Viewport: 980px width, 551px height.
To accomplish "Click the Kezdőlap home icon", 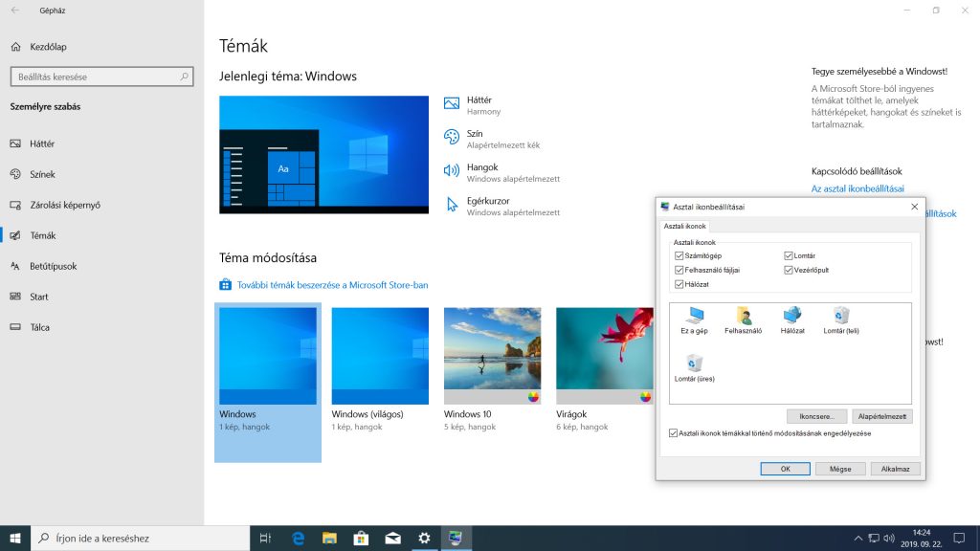I will pos(15,47).
